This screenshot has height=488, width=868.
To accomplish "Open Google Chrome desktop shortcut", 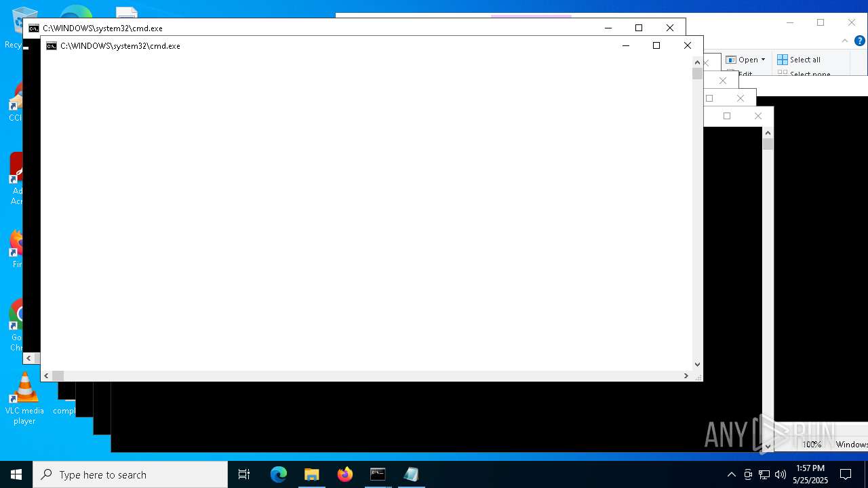I will (16, 325).
